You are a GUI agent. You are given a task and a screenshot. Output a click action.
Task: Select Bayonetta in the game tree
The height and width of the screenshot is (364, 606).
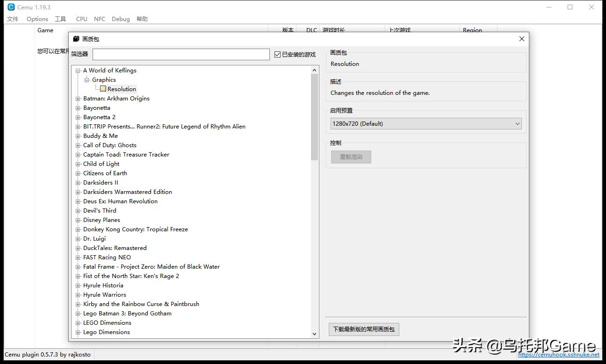click(x=97, y=108)
